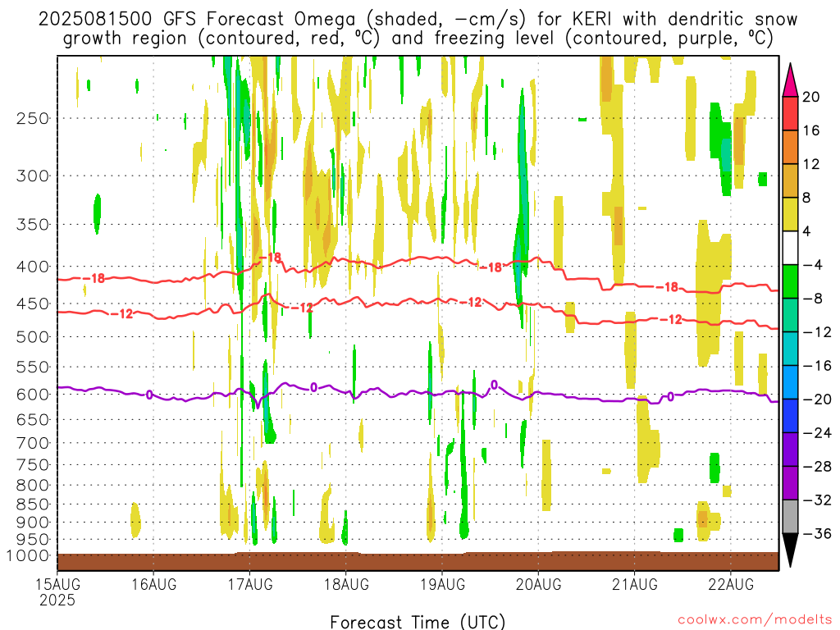Click the colorbar label -24
The width and height of the screenshot is (840, 630).
[x=817, y=433]
